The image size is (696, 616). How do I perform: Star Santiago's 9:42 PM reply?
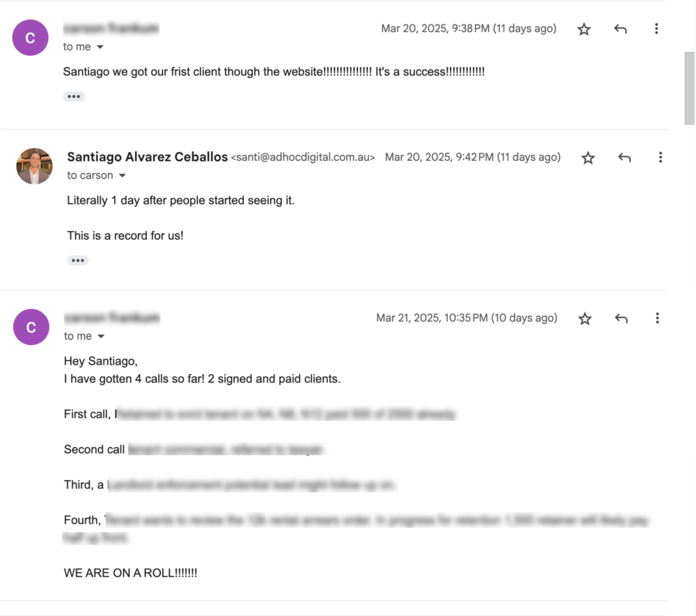tap(588, 158)
